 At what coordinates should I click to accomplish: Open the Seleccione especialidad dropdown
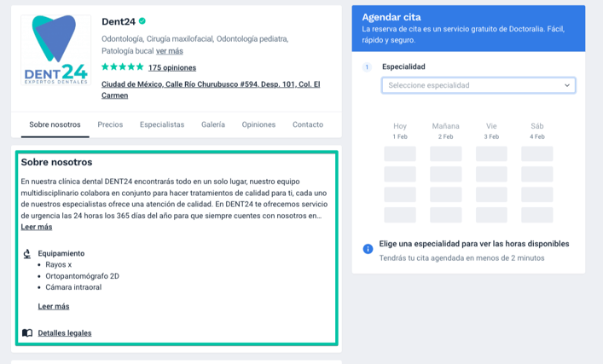478,85
